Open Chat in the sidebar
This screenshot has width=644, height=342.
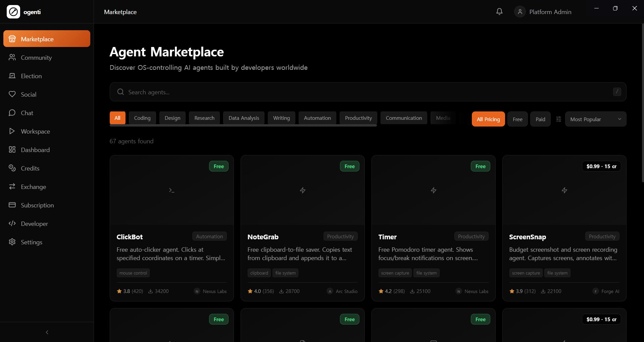(27, 113)
